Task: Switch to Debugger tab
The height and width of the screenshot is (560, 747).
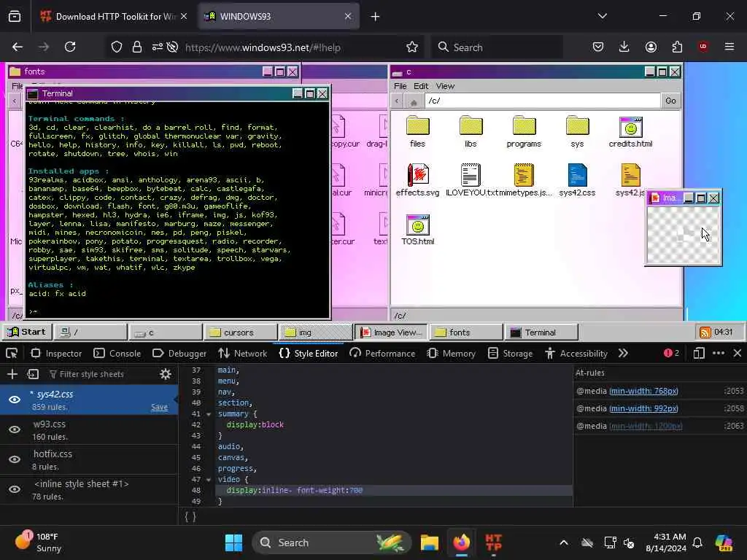Action: pos(179,354)
